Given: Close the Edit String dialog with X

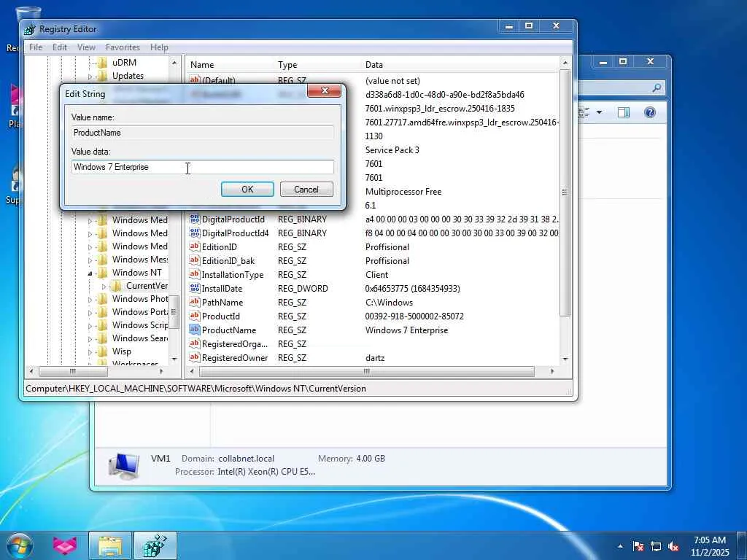Looking at the screenshot, I should coord(325,90).
